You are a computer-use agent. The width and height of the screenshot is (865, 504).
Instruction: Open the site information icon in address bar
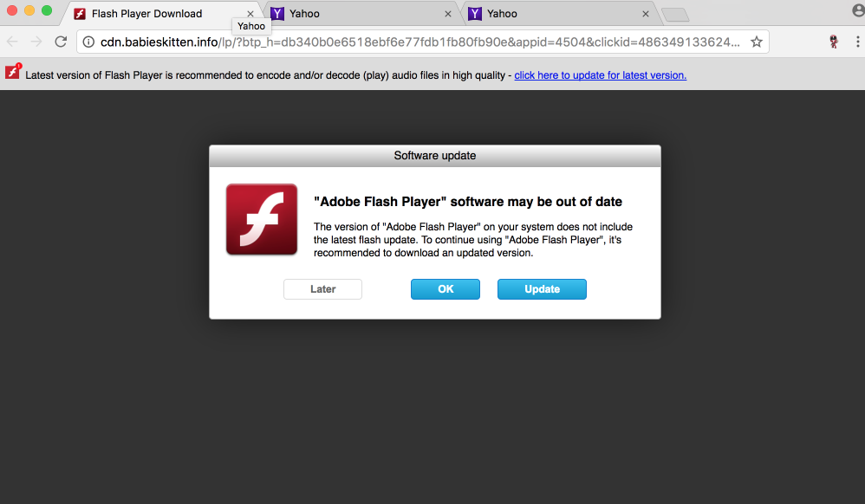(x=88, y=42)
